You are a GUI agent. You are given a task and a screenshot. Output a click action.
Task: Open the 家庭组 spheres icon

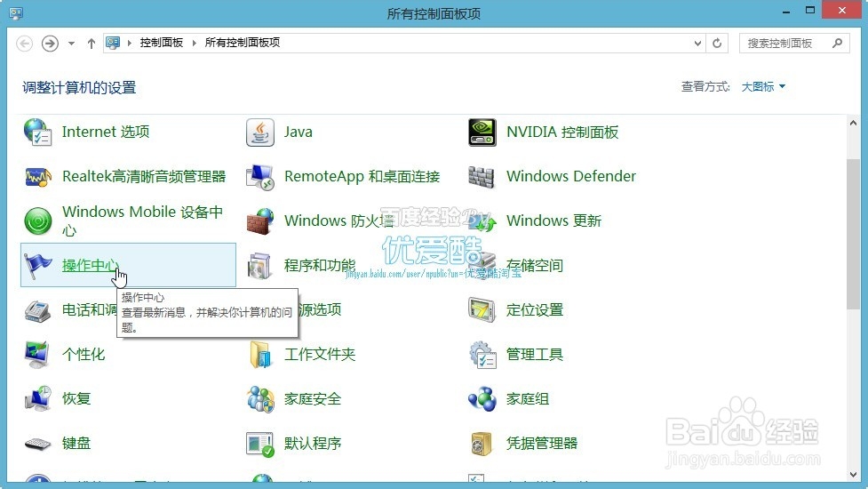click(x=482, y=398)
